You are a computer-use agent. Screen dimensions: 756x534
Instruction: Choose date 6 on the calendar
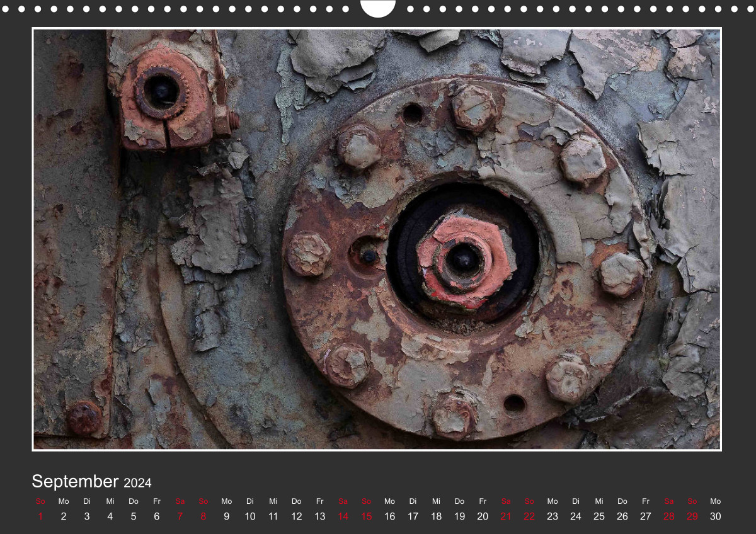(x=157, y=516)
